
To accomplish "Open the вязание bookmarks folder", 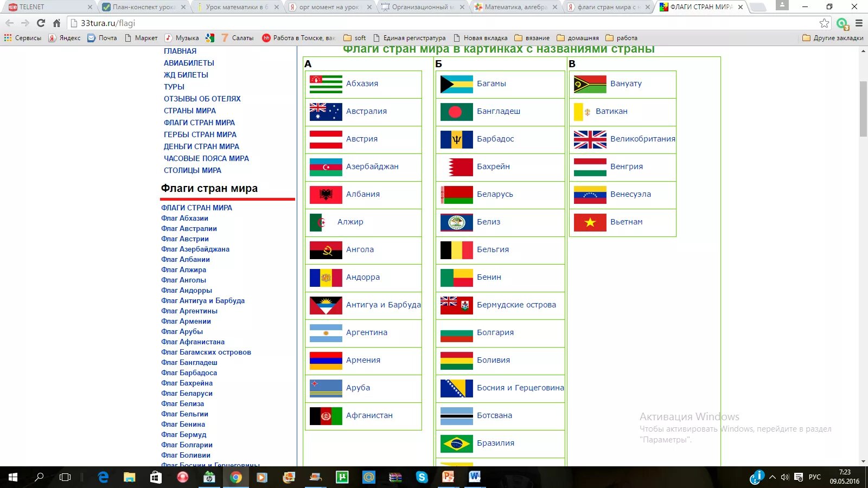I will [x=532, y=38].
